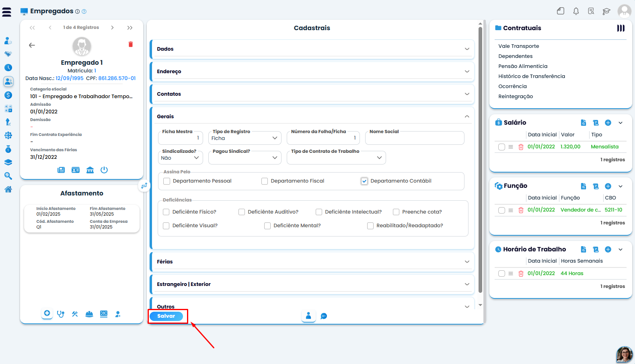Open Tipo de Registro dropdown
Screen dimensions: 635x364
pyautogui.click(x=245, y=138)
